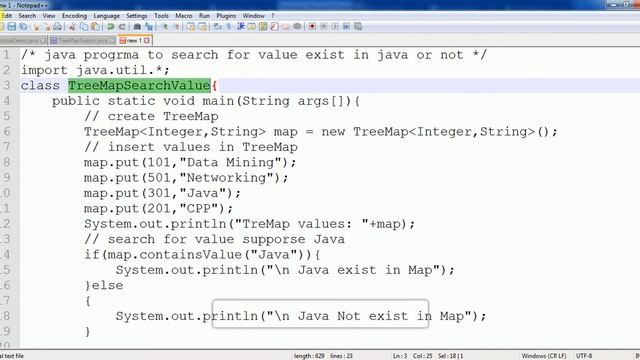This screenshot has height=360, width=640.
Task: Close the 'new 1' tab with its X
Action: tap(147, 40)
